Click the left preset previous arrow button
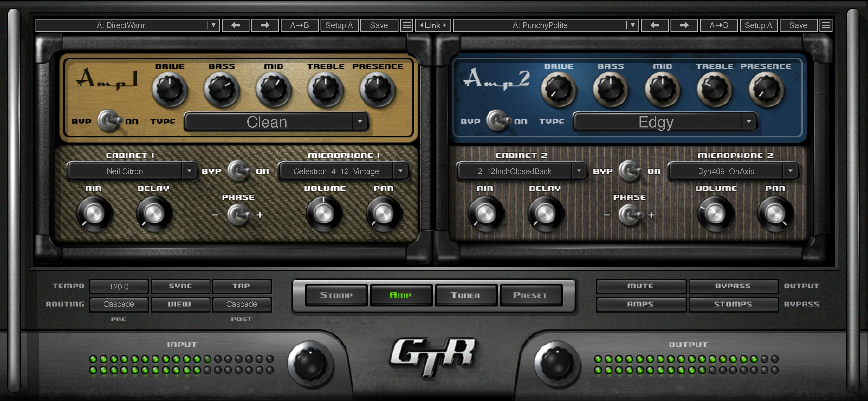The image size is (868, 401). point(236,25)
